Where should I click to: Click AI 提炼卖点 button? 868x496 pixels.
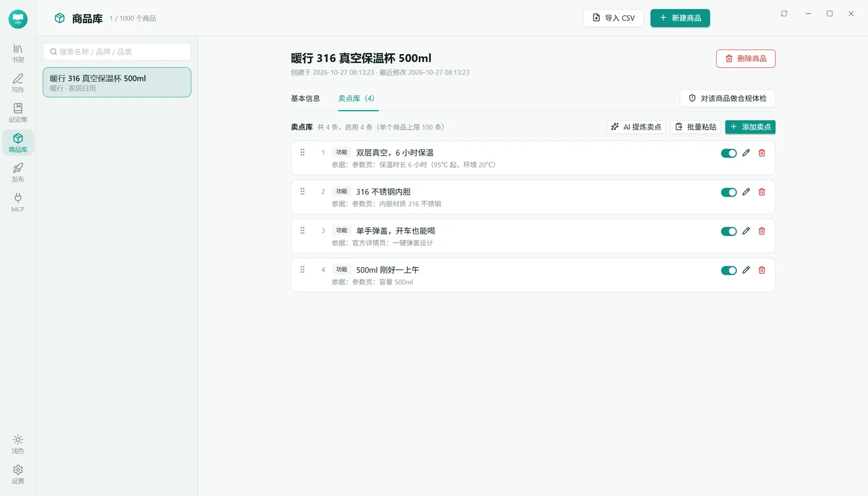636,127
